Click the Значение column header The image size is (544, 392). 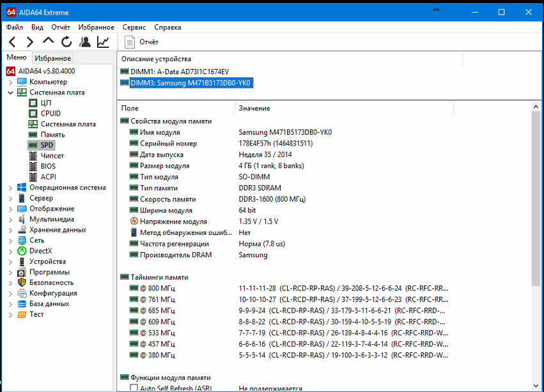click(x=254, y=109)
